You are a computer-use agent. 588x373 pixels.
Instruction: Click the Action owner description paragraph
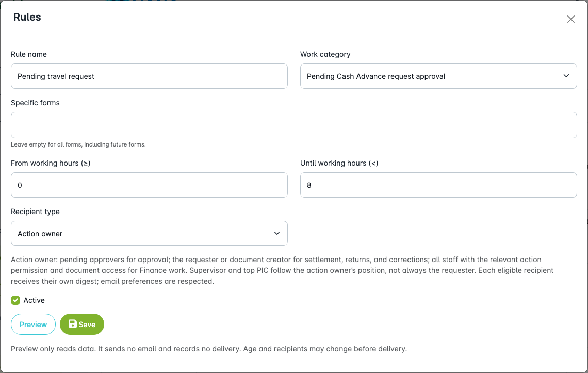click(x=282, y=270)
